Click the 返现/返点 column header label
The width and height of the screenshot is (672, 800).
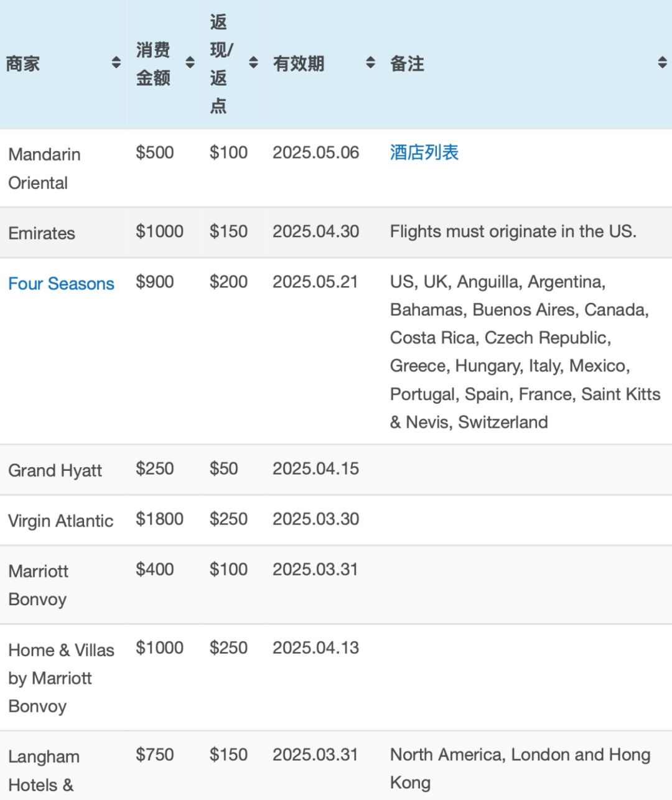click(x=222, y=63)
